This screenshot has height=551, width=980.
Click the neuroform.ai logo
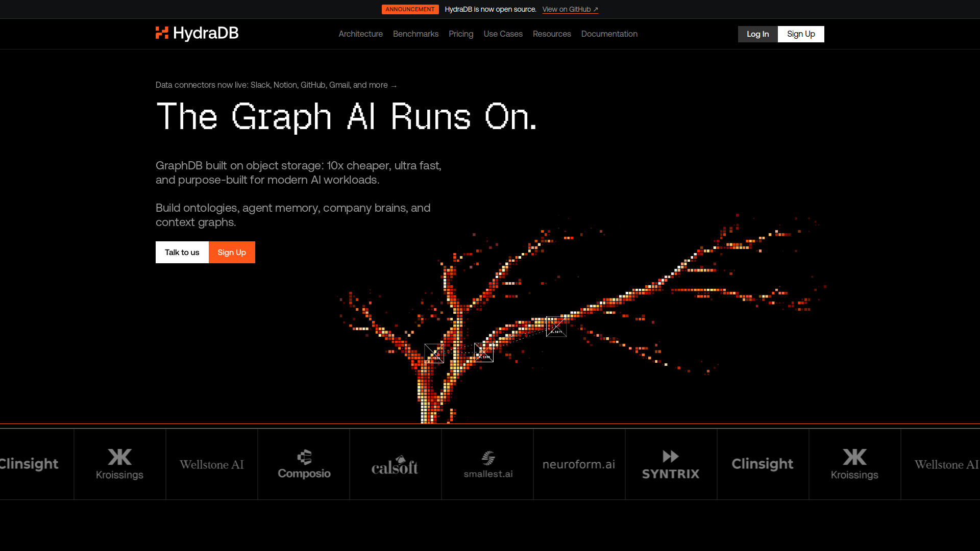pyautogui.click(x=579, y=464)
